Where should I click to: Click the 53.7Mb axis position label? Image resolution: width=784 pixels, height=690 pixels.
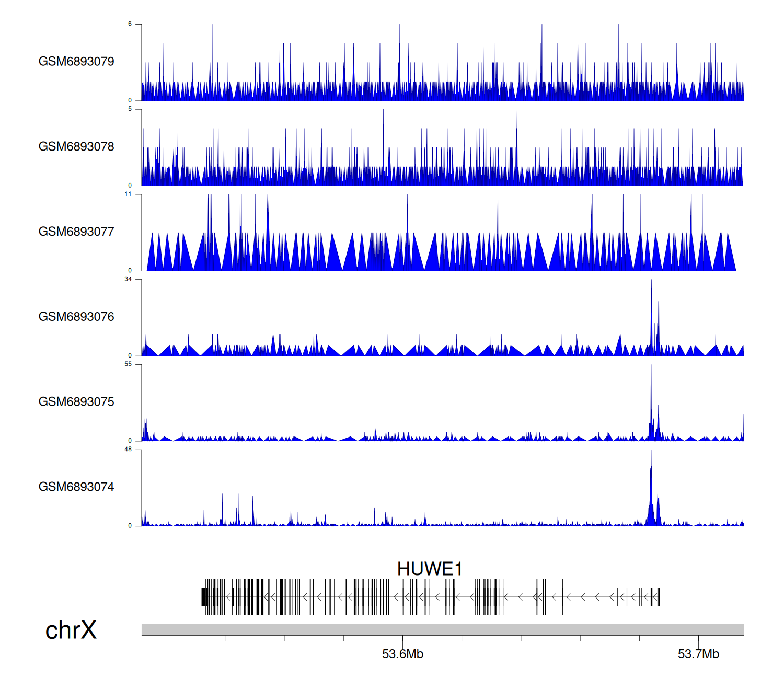698,654
